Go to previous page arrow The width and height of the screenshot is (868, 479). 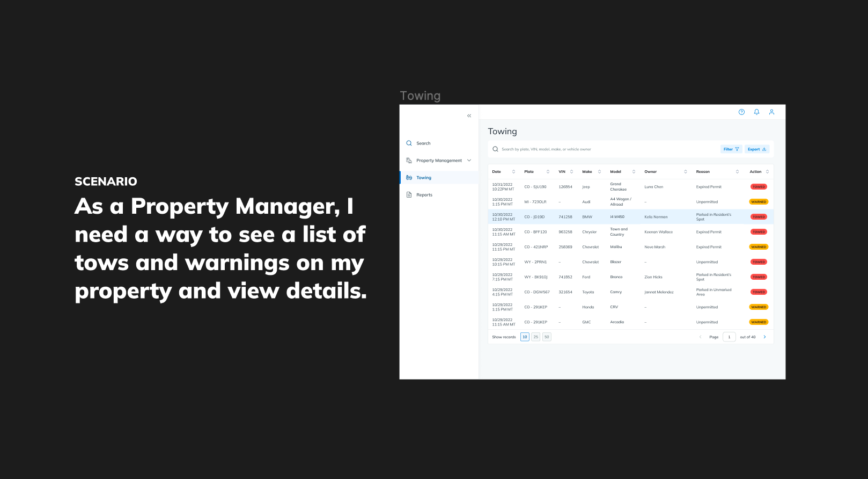700,337
